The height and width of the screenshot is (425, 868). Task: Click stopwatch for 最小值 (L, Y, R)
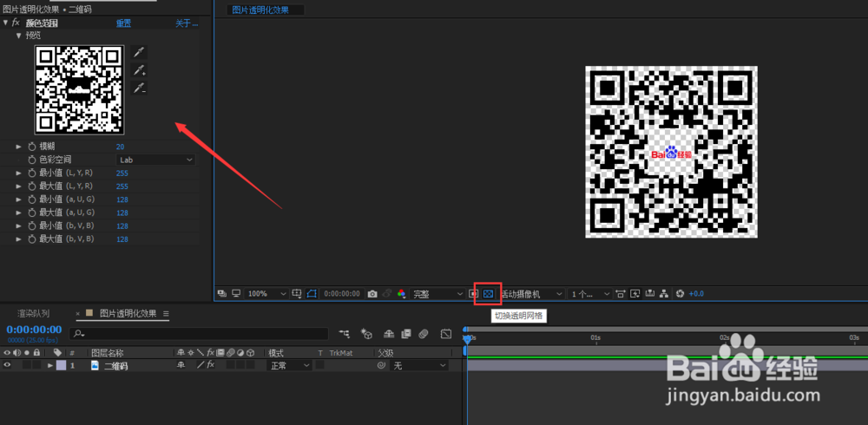tap(31, 173)
